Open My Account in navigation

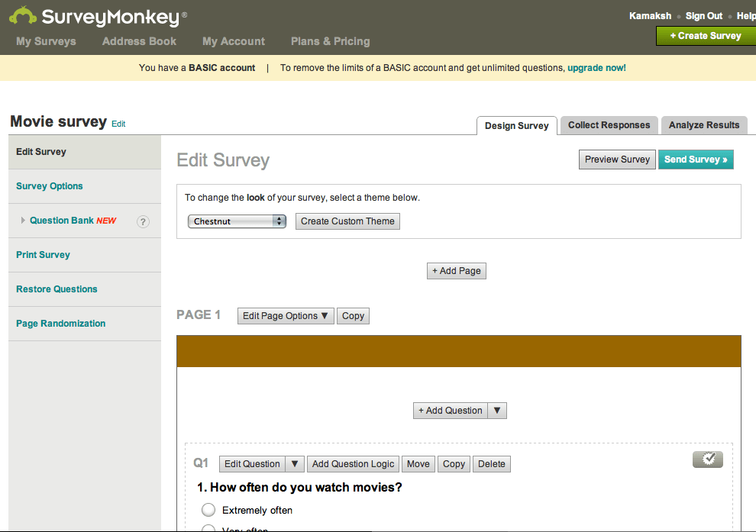pos(234,41)
